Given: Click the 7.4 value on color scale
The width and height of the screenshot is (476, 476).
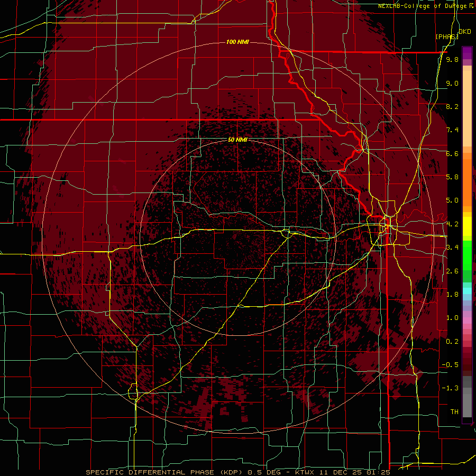Looking at the screenshot, I should click(x=452, y=130).
